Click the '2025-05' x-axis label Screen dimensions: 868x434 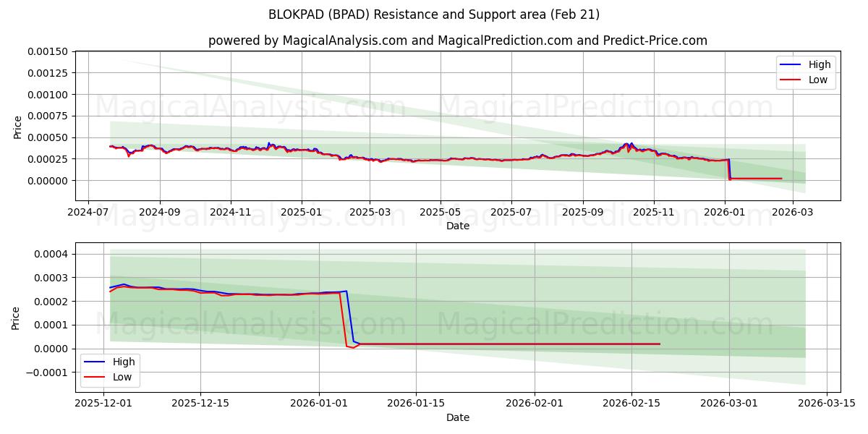441,213
